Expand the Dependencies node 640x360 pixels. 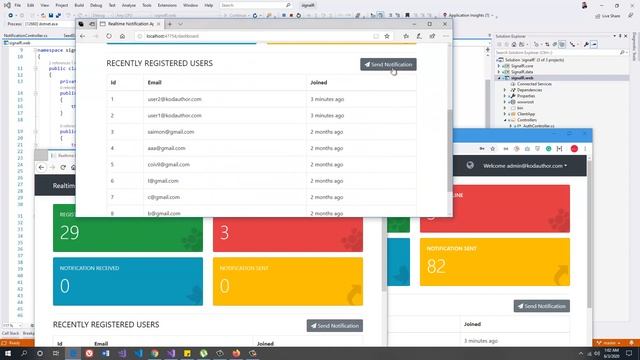coord(504,90)
